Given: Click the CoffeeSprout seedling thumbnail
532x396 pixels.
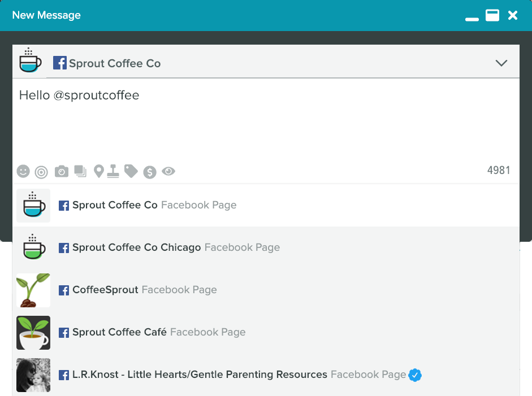Looking at the screenshot, I should click(33, 290).
